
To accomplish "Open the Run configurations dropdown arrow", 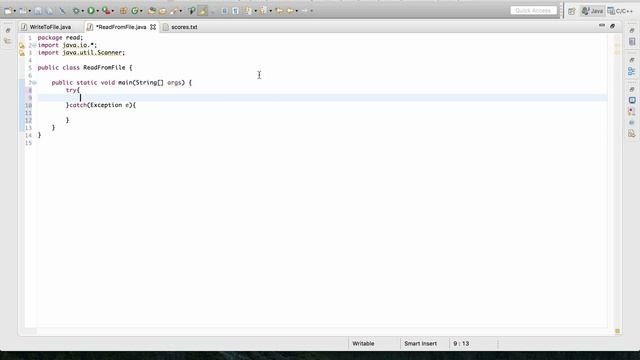I will (x=98, y=11).
